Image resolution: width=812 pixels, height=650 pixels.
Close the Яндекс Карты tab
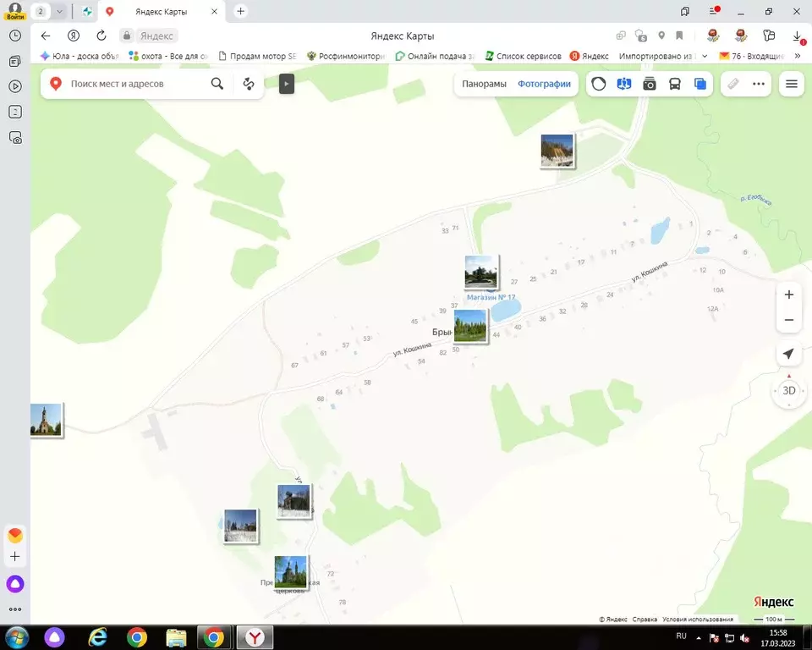214,11
